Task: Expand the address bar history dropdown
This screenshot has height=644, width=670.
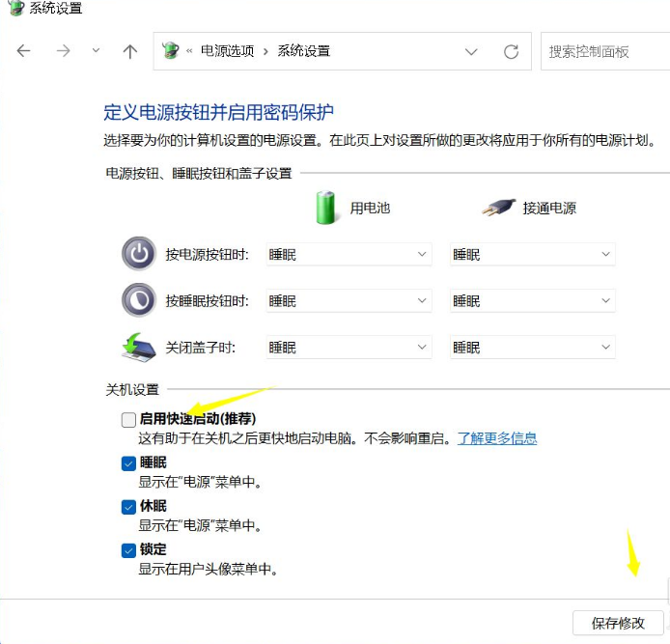Action: click(471, 51)
